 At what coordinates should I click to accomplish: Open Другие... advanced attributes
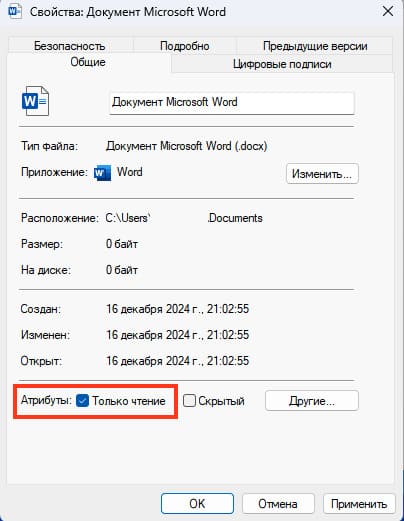tap(312, 400)
